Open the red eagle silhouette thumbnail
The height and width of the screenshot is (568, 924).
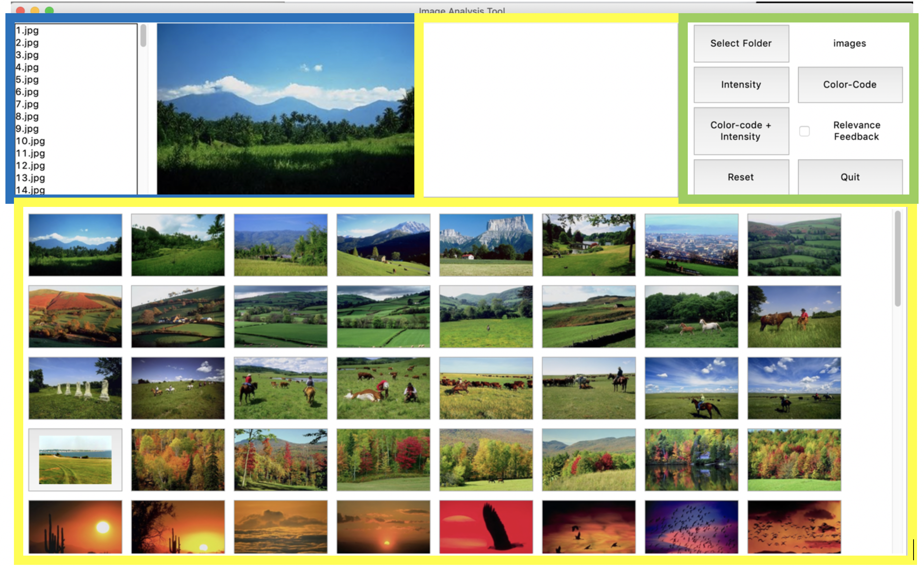(486, 527)
